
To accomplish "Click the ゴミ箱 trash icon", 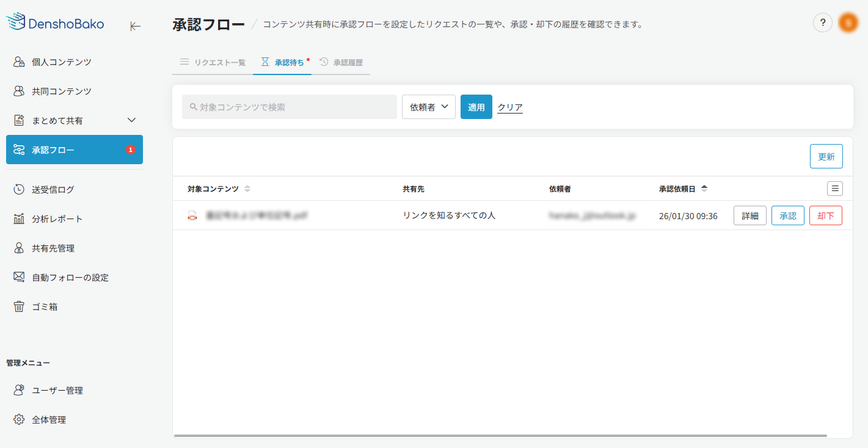I will click(19, 306).
